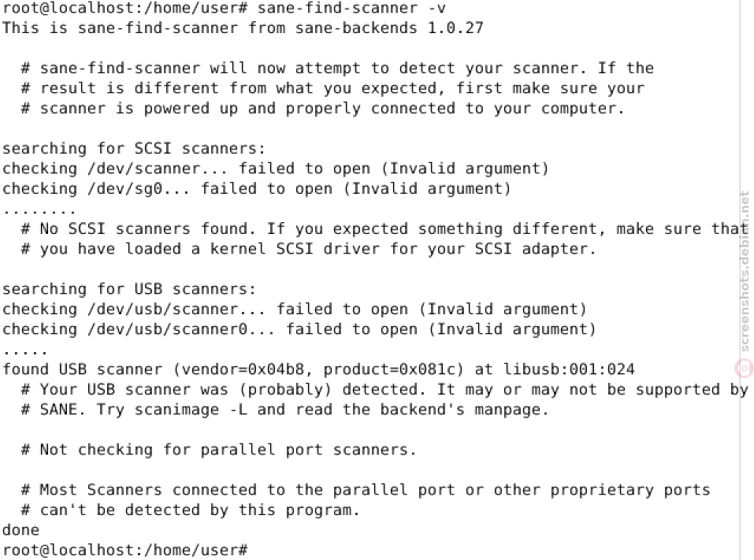Click the 'scanimage -L' suggestion text

coord(191,410)
